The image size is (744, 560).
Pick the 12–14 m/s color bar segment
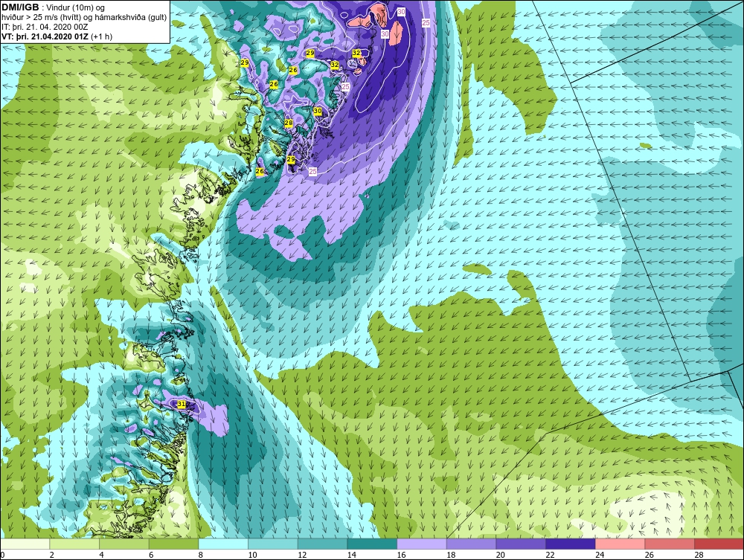tap(322, 544)
